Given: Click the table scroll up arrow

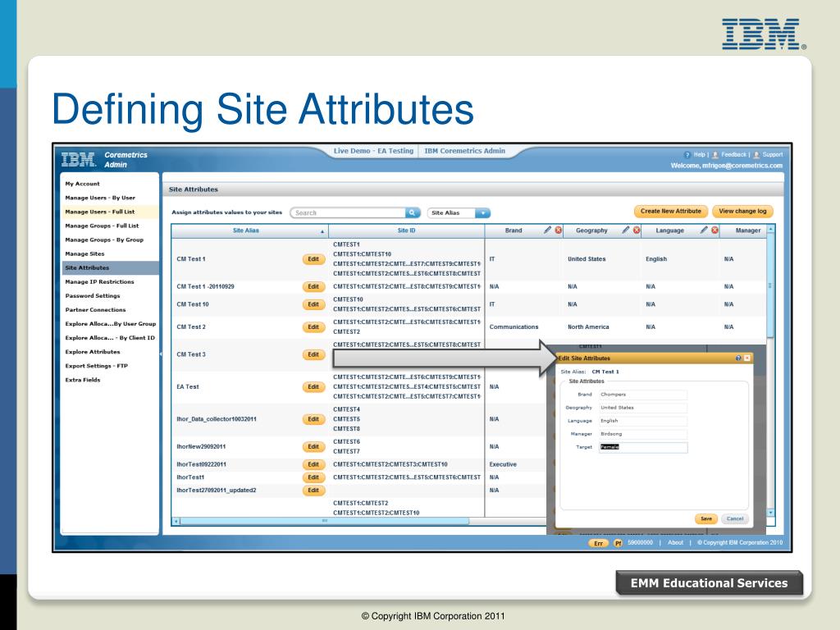Looking at the screenshot, I should tap(770, 229).
